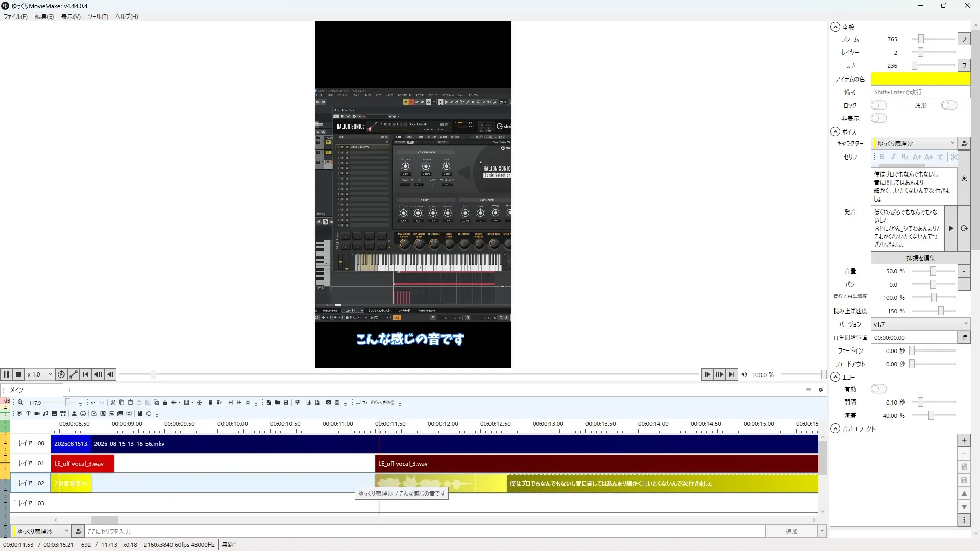Open the x 1.0 playback speed dropdown
Image resolution: width=980 pixels, height=551 pixels.
pyautogui.click(x=40, y=374)
